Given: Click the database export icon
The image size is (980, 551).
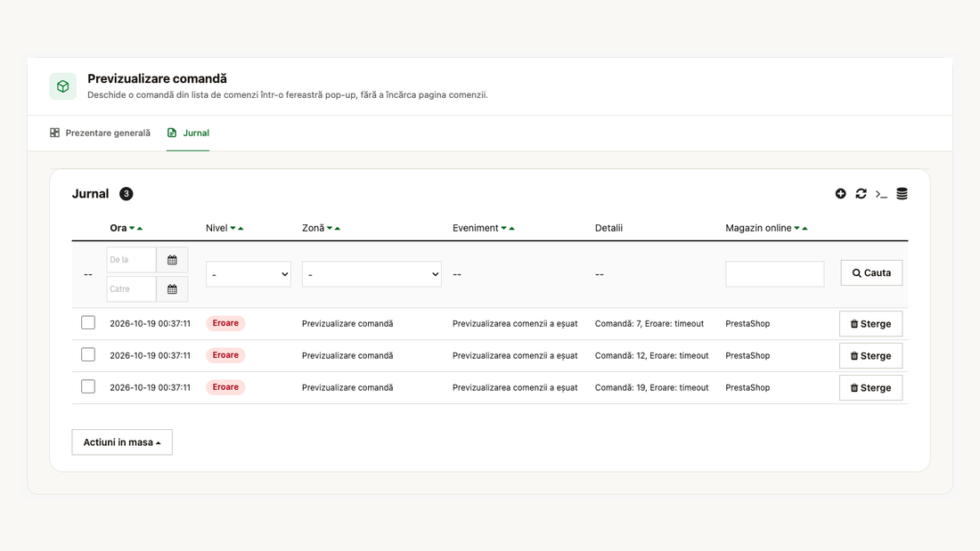Looking at the screenshot, I should pos(902,194).
